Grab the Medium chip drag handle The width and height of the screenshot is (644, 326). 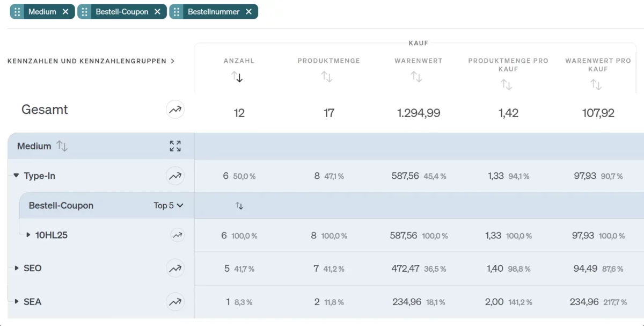point(18,12)
